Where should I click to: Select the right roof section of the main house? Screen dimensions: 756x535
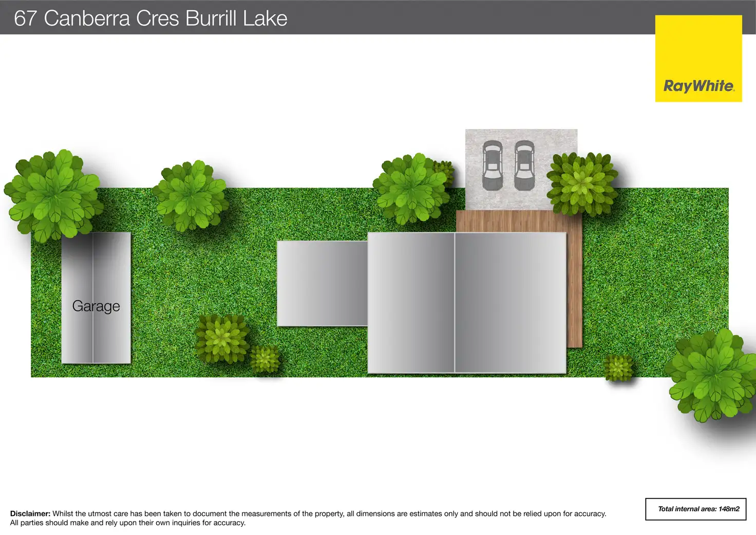pos(511,303)
